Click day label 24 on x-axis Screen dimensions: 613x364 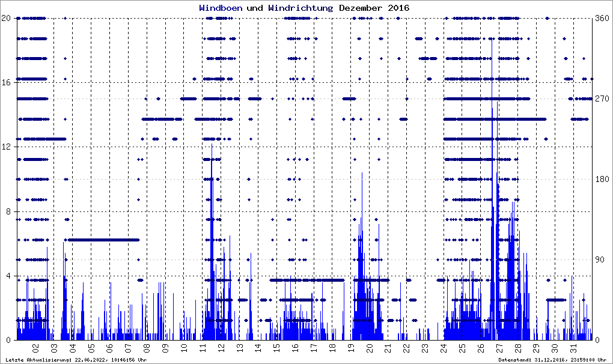pos(444,347)
